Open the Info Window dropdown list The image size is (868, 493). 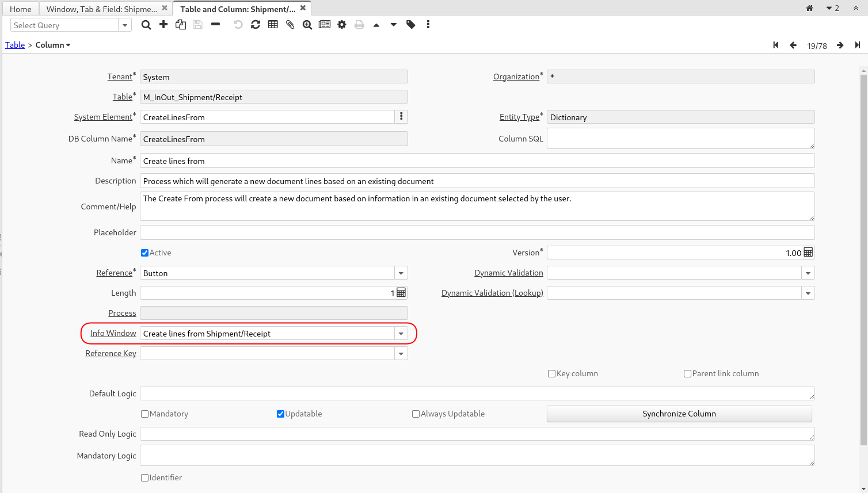click(401, 334)
